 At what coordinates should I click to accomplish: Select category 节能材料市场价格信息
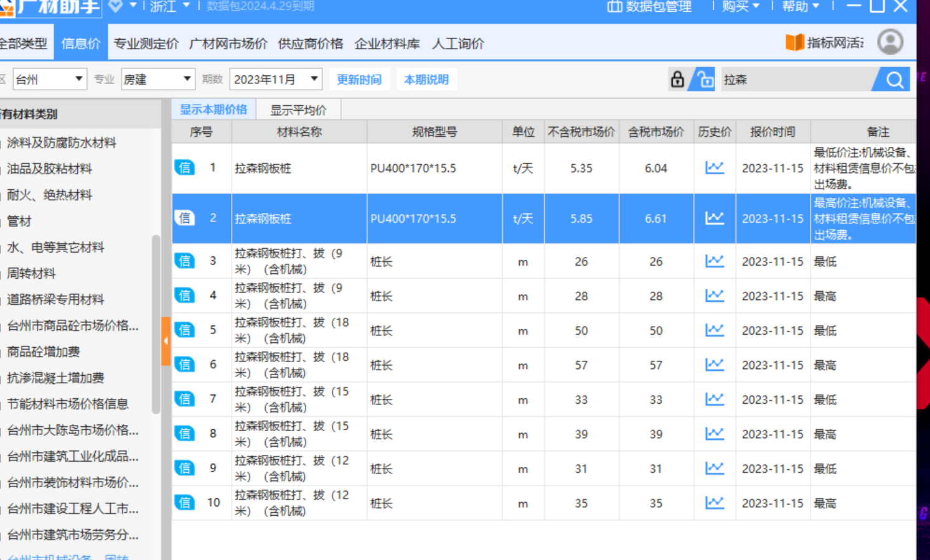coord(67,404)
